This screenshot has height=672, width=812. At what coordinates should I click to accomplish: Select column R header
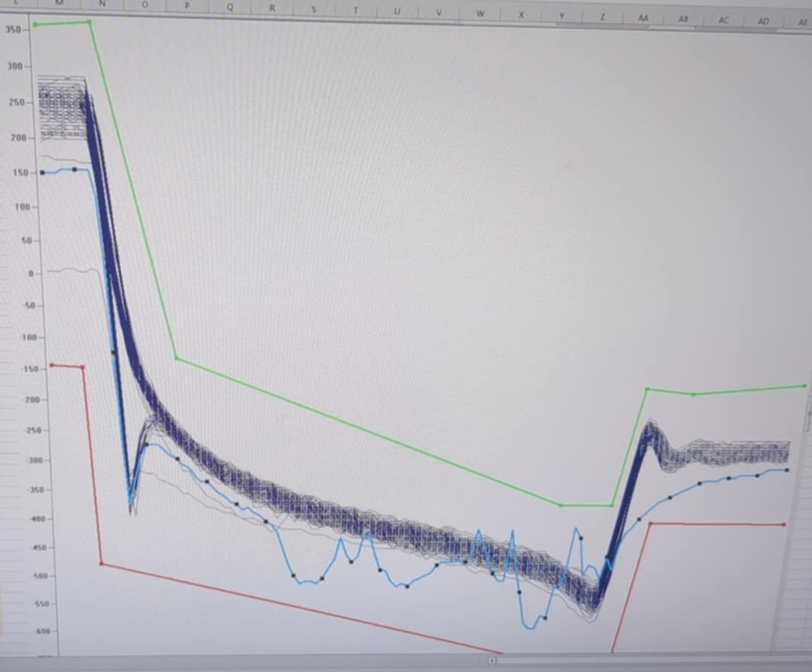click(272, 7)
